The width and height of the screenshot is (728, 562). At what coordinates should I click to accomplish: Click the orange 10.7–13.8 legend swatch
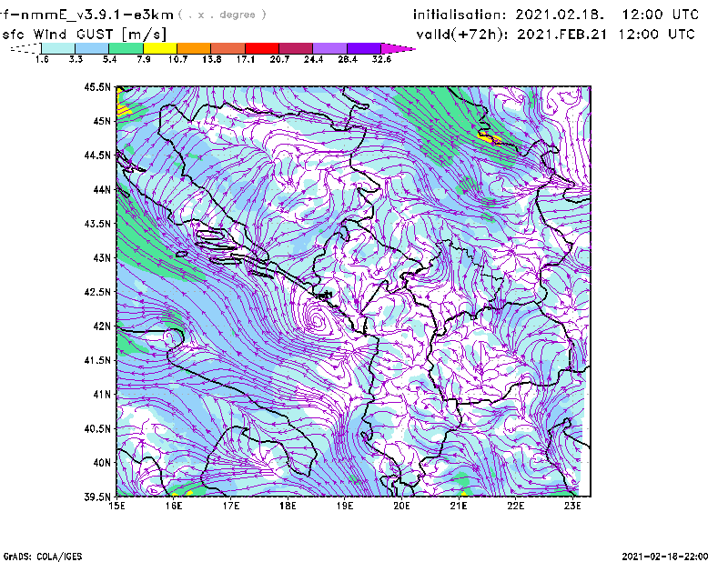(x=194, y=48)
